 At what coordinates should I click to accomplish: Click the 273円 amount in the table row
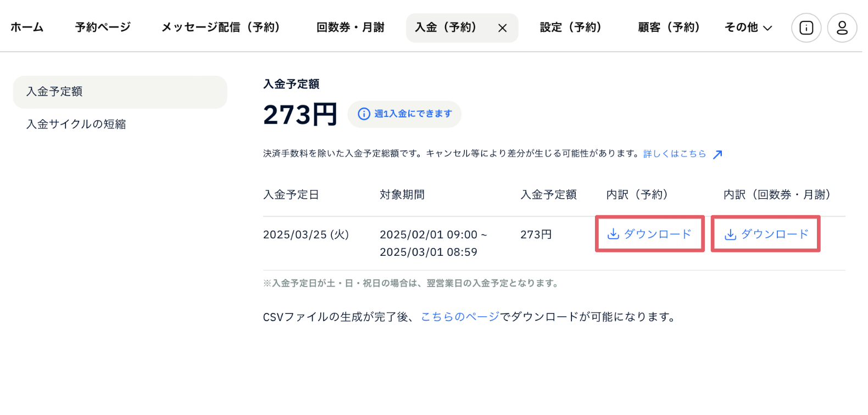tap(536, 234)
